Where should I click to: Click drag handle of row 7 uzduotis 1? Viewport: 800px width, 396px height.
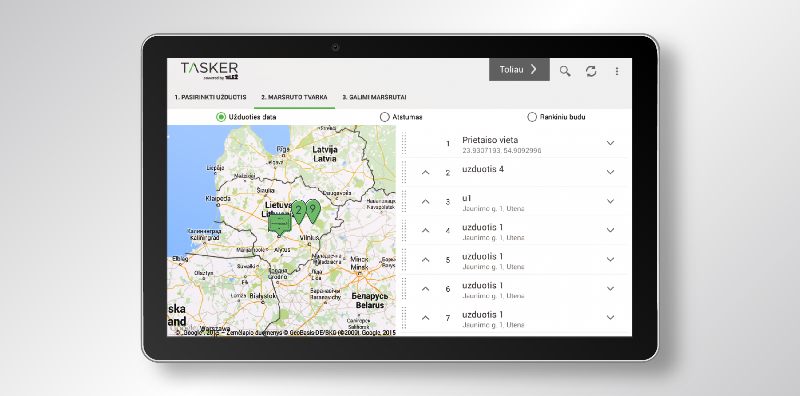coord(404,317)
